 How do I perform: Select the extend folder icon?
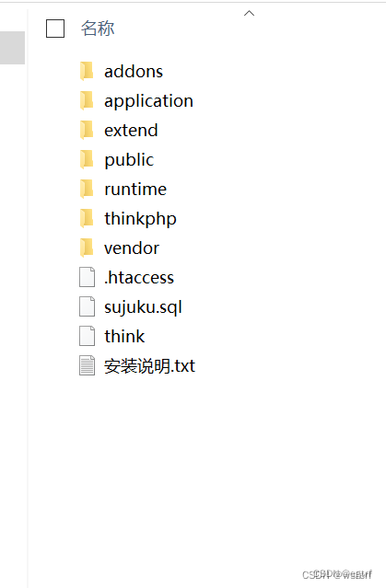click(x=87, y=130)
